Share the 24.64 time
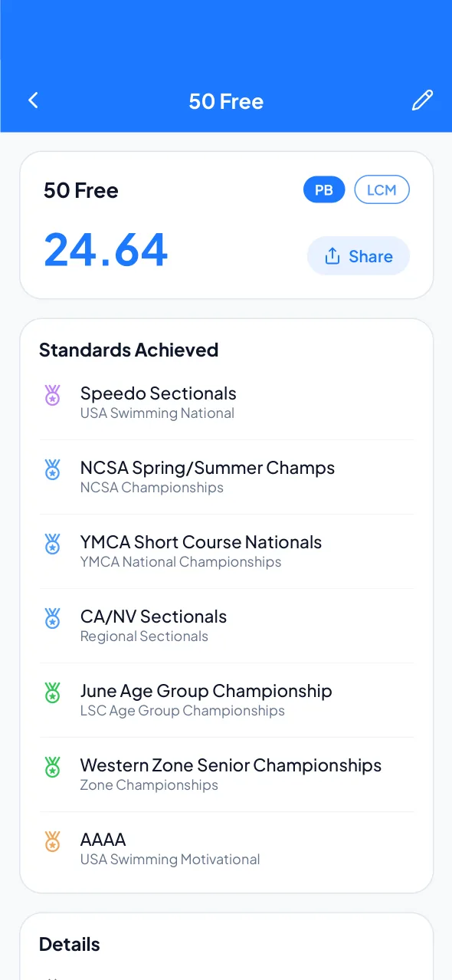Screen dimensions: 452x980 (x=359, y=256)
